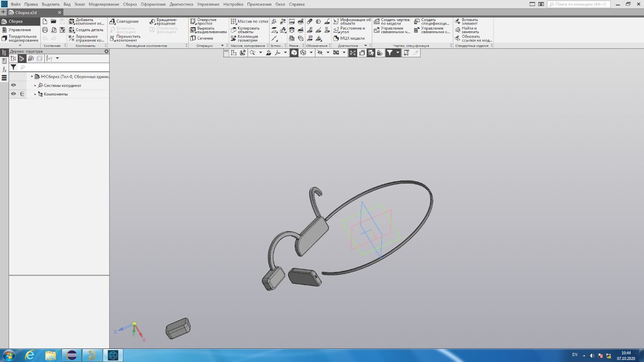Click the Создать чертеж по модели tool
This screenshot has width=644, height=362.
click(392, 22)
